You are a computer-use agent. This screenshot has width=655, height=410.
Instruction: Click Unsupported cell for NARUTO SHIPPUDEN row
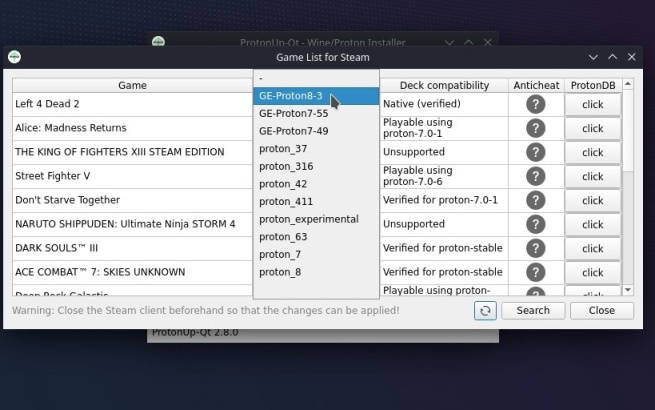coord(444,224)
